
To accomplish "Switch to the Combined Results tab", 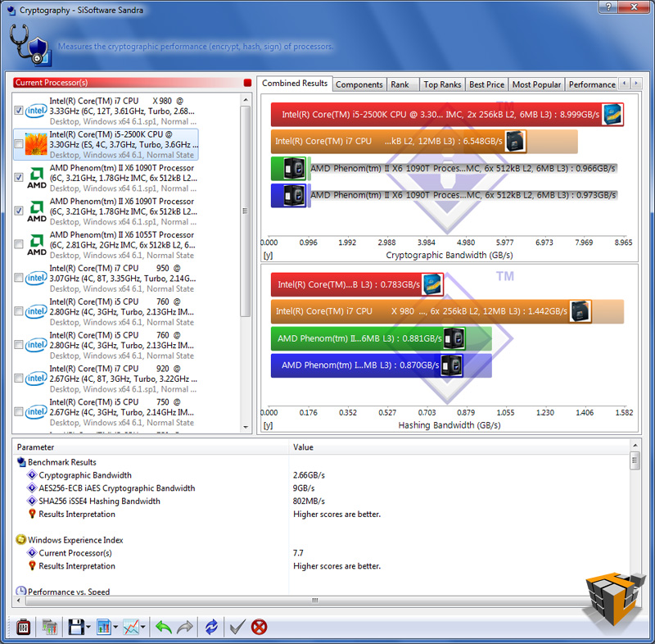I will [295, 84].
